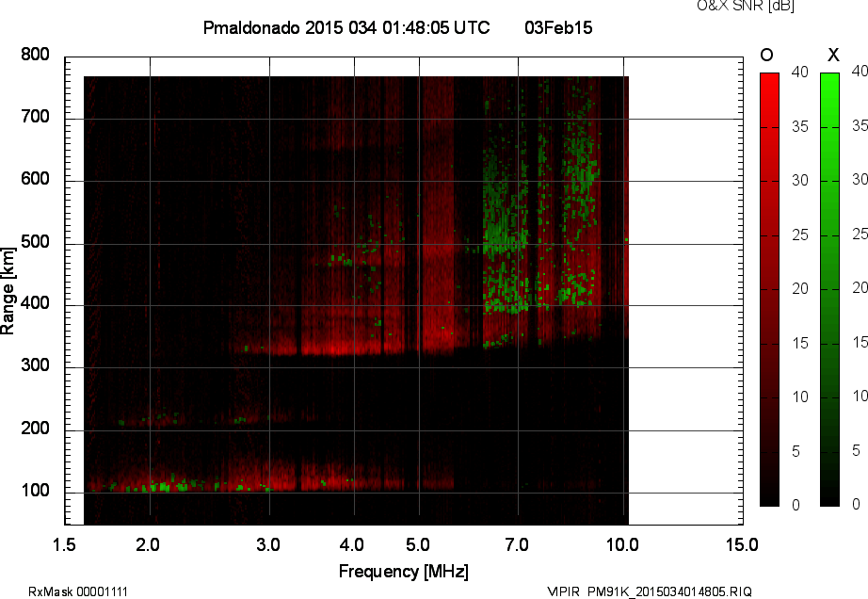Click the frequency axis label '15.0'
This screenshot has width=868, height=599.
click(x=742, y=544)
